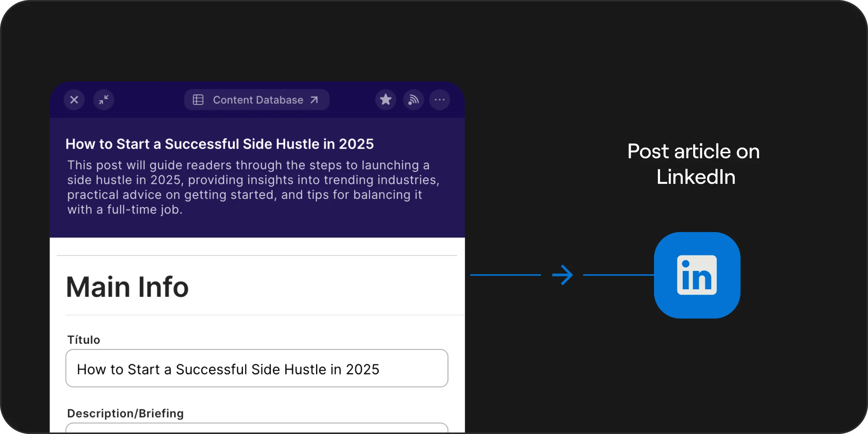The width and height of the screenshot is (868, 434).
Task: Select the record title in the purple banner
Action: point(220,144)
